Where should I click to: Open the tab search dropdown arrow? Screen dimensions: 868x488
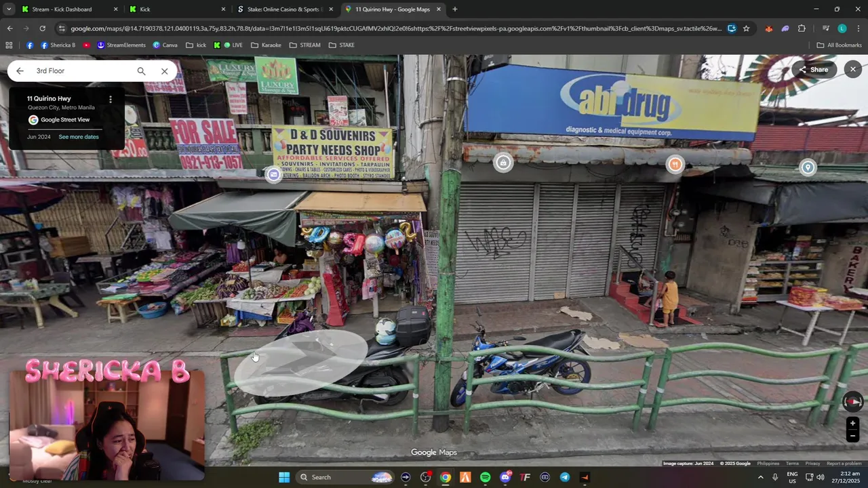pos(8,9)
